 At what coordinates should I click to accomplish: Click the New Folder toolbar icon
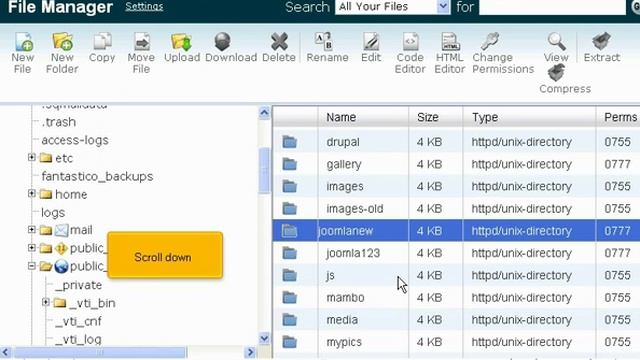click(x=62, y=42)
